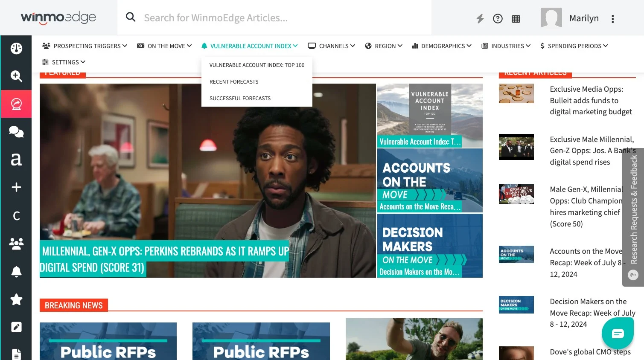Open favorites star icon in sidebar

(x=16, y=299)
